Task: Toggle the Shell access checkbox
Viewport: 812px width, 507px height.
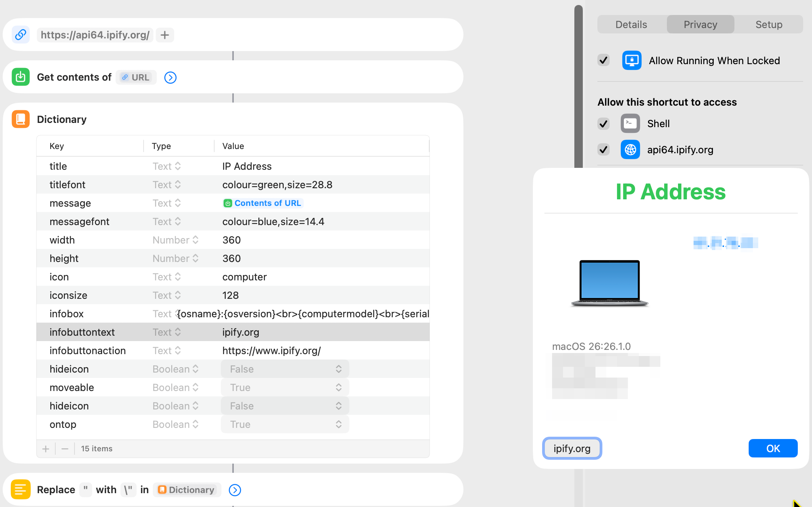Action: pyautogui.click(x=604, y=124)
